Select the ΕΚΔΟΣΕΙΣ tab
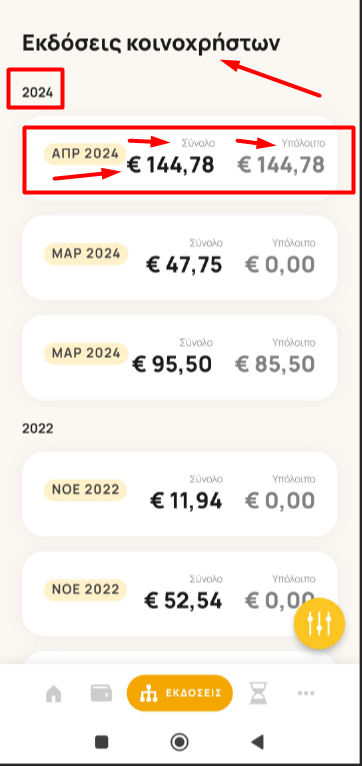The height and width of the screenshot is (766, 362). [x=180, y=693]
